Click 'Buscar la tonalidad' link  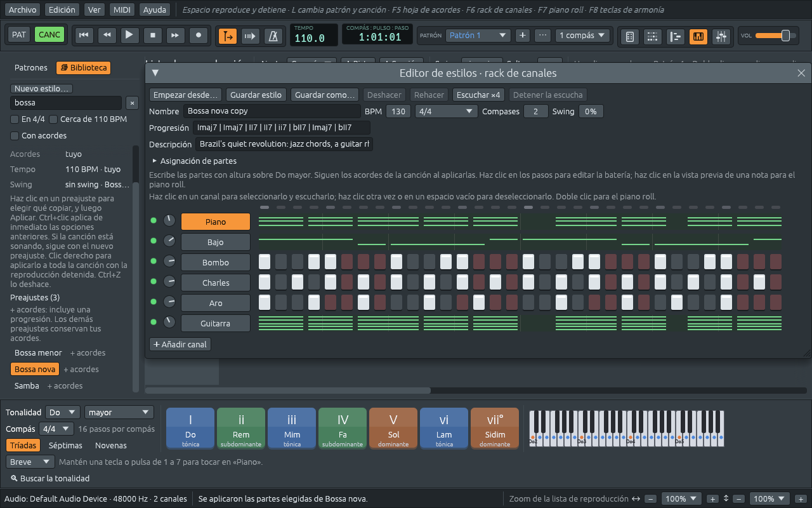pyautogui.click(x=50, y=478)
